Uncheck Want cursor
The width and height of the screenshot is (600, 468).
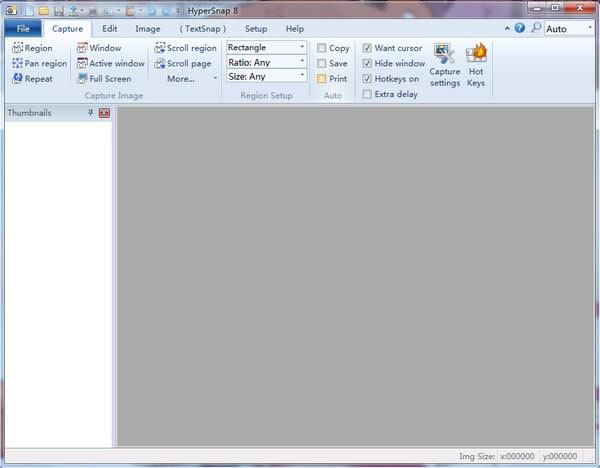392,48
